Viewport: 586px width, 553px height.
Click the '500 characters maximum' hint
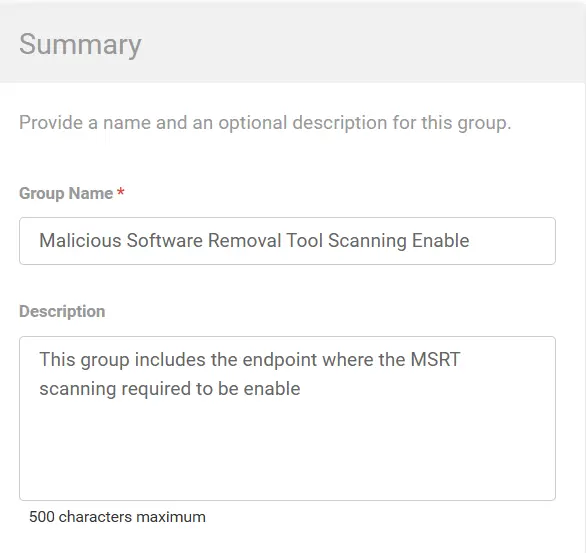[117, 517]
